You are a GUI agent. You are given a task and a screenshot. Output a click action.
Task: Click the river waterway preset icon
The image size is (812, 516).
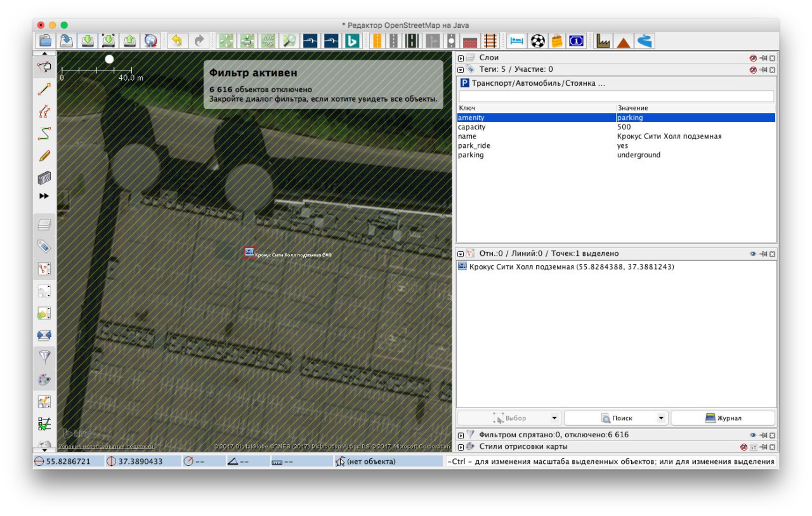click(645, 41)
